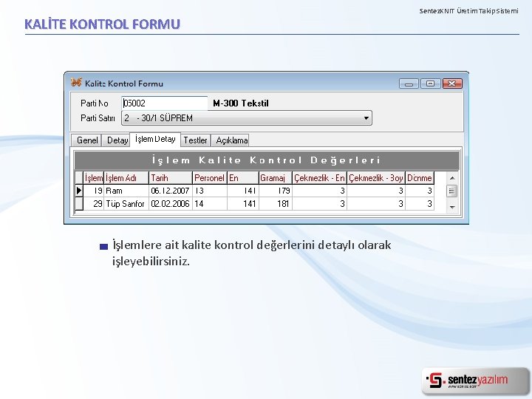
Task: Click the İşlem Adı column header
Action: click(126, 178)
